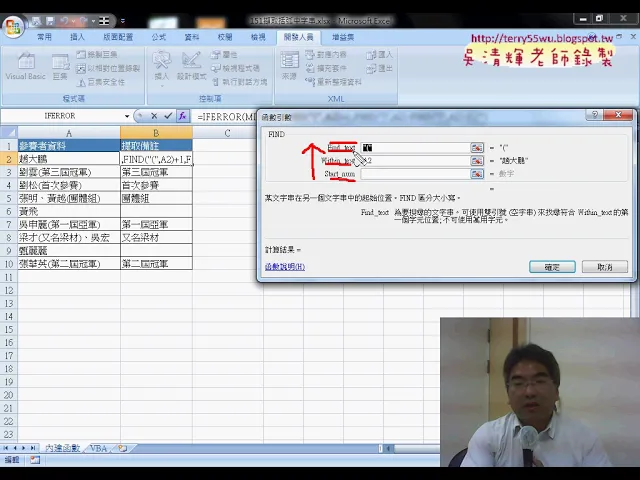Open the Office button menu

[13, 27]
